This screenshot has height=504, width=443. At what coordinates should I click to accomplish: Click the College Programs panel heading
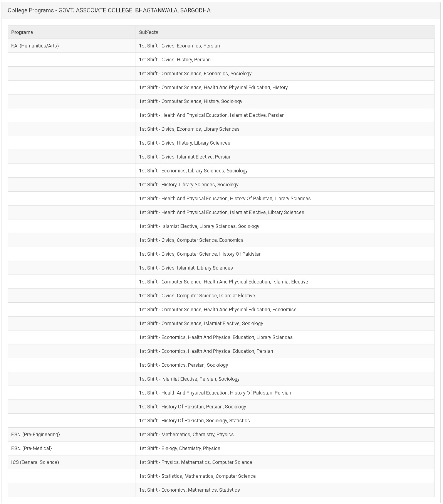point(109,10)
